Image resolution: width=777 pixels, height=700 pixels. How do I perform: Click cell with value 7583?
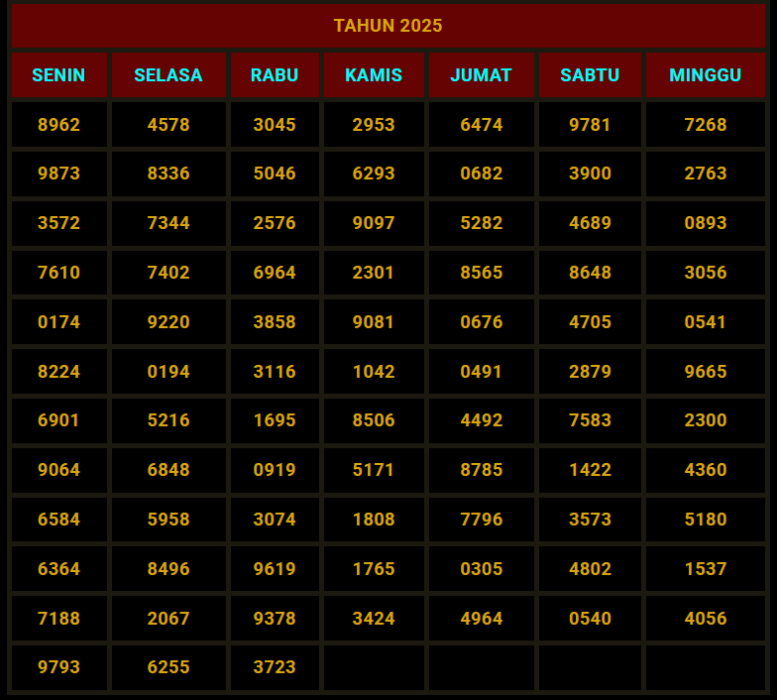590,420
